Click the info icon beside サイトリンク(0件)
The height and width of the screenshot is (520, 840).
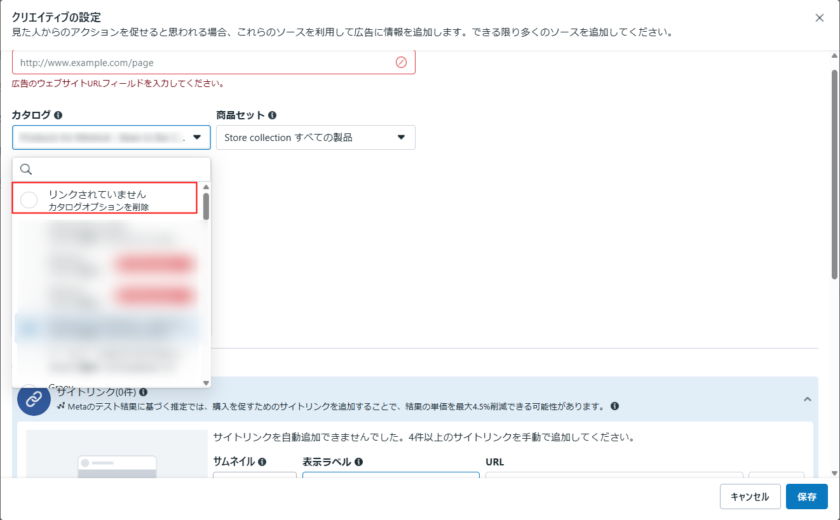[x=144, y=392]
